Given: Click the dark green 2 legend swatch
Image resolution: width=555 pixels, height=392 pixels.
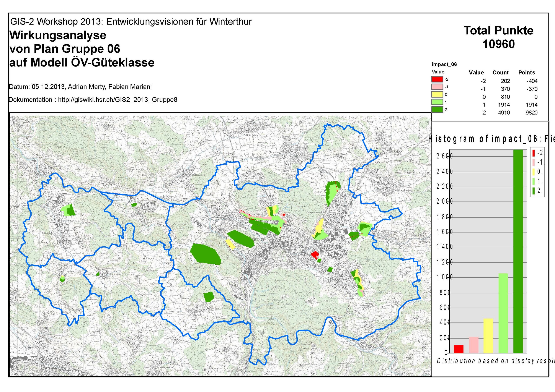Looking at the screenshot, I should (437, 110).
